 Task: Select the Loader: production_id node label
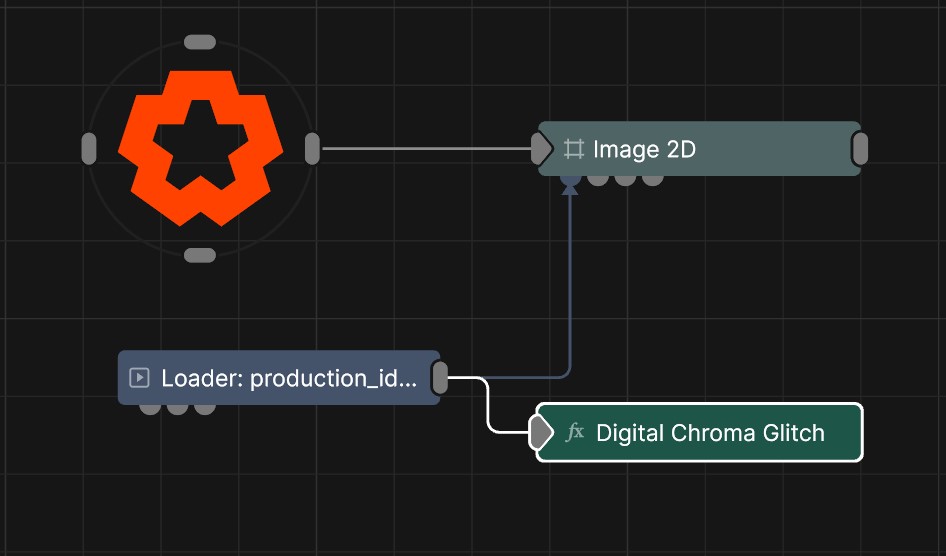pos(288,378)
